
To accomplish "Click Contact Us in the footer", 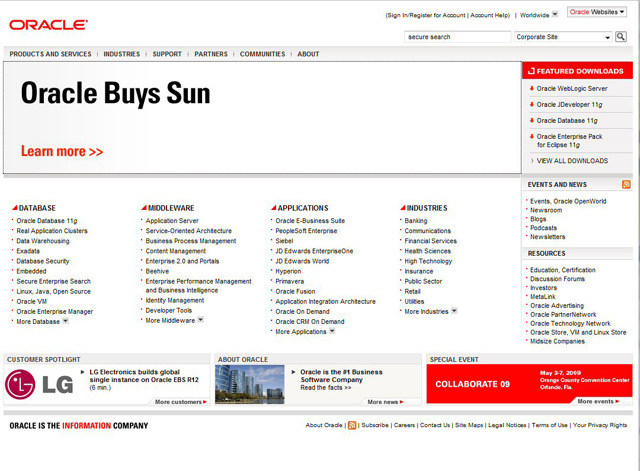I will point(435,425).
